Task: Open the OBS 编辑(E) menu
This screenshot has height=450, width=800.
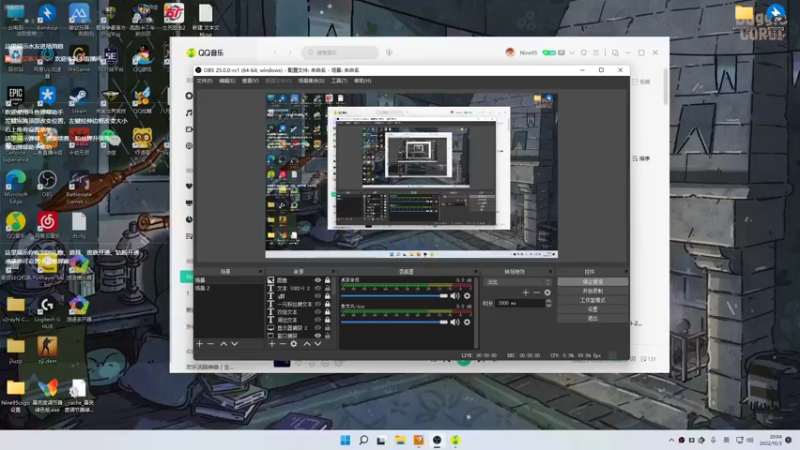Action: pos(227,81)
